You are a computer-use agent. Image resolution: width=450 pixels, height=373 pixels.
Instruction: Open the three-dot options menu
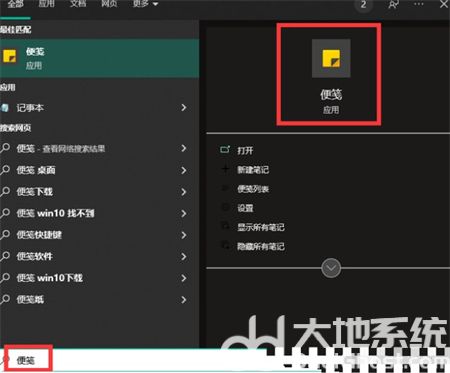pos(419,4)
